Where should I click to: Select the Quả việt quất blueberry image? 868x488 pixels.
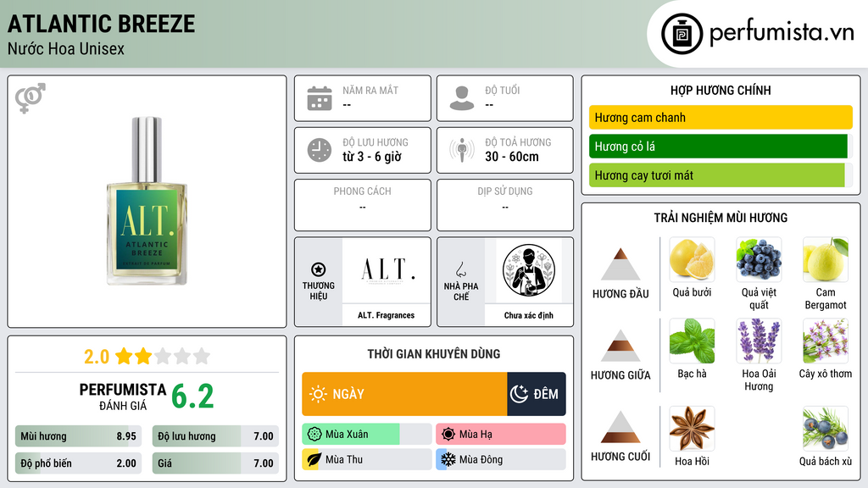click(759, 259)
